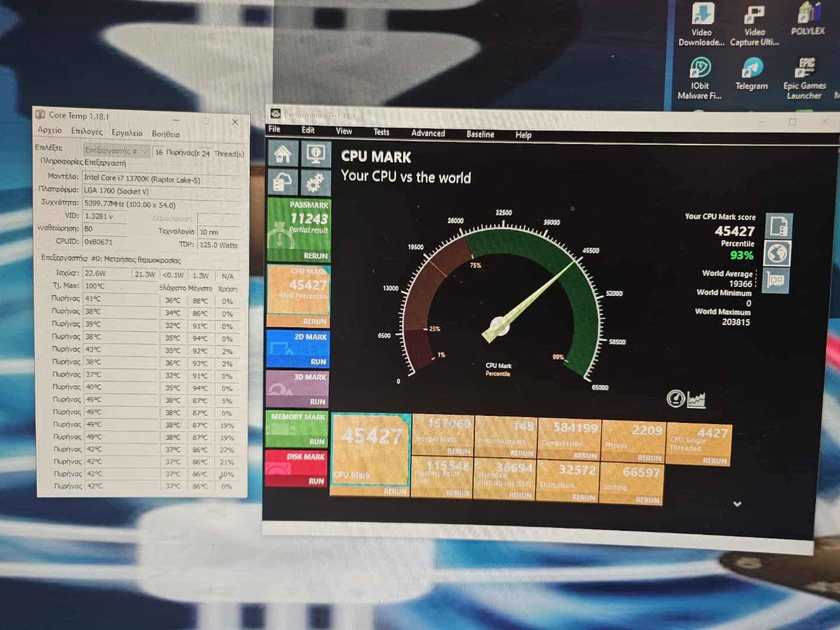
Task: Select the CPU MARK tile in the sidebar
Action: click(299, 296)
